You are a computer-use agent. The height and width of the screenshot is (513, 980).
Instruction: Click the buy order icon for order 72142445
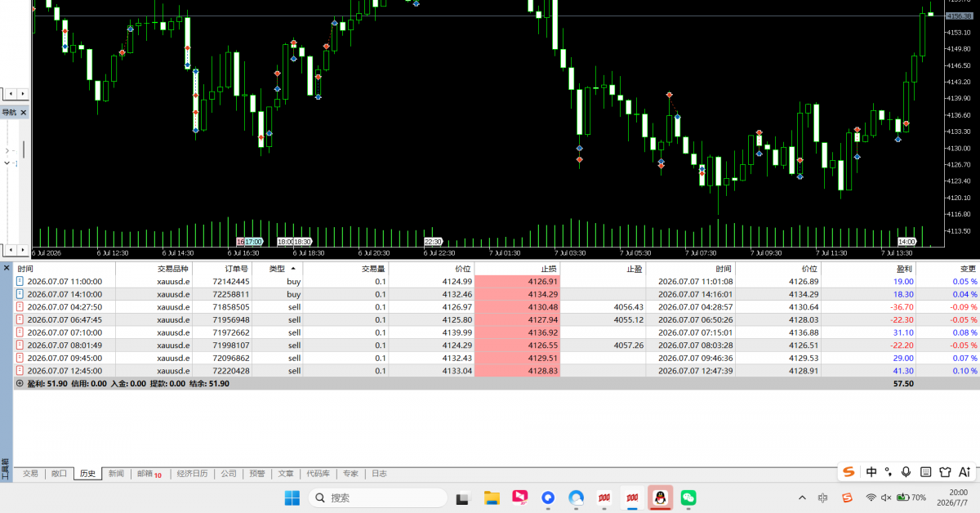(x=20, y=281)
